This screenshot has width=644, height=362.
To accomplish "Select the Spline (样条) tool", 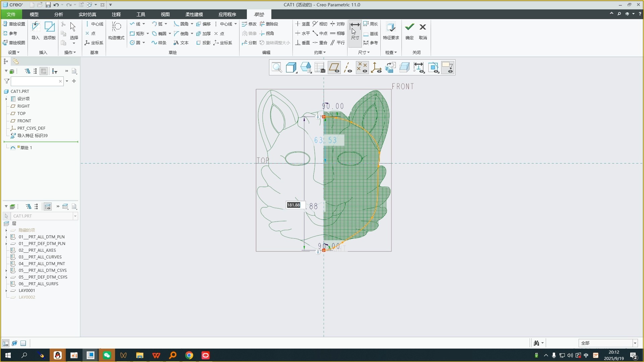I will coord(159,43).
